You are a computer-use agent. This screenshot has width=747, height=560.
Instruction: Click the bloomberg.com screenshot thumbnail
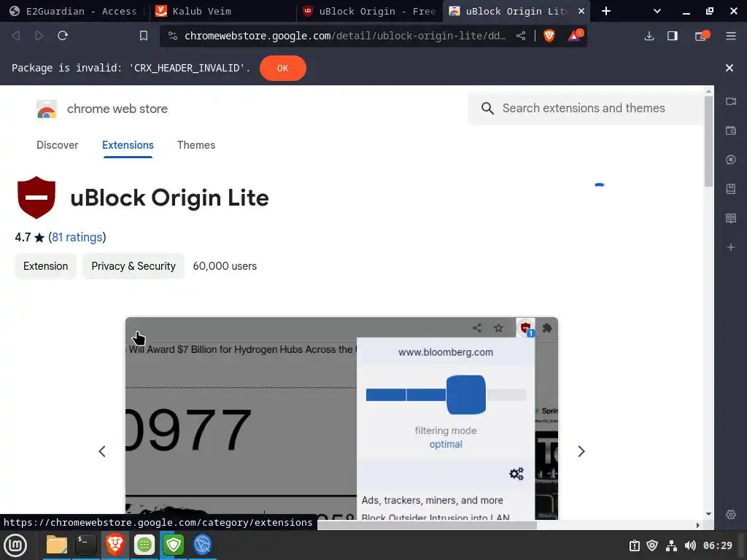pyautogui.click(x=341, y=418)
